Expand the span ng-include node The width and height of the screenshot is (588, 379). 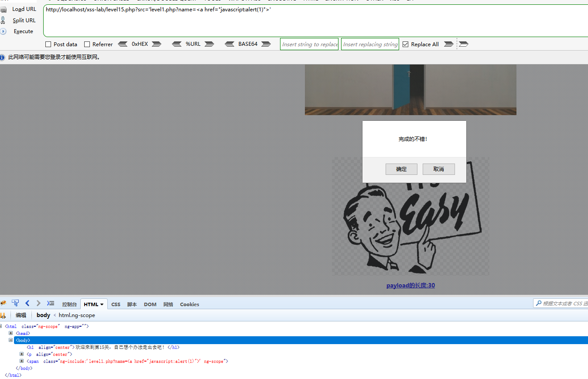(22, 361)
